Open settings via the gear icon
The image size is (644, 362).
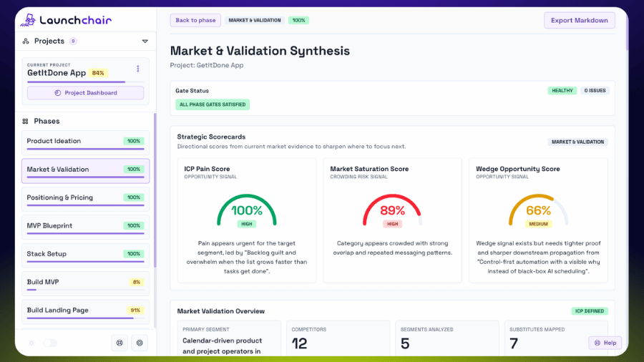tap(140, 343)
